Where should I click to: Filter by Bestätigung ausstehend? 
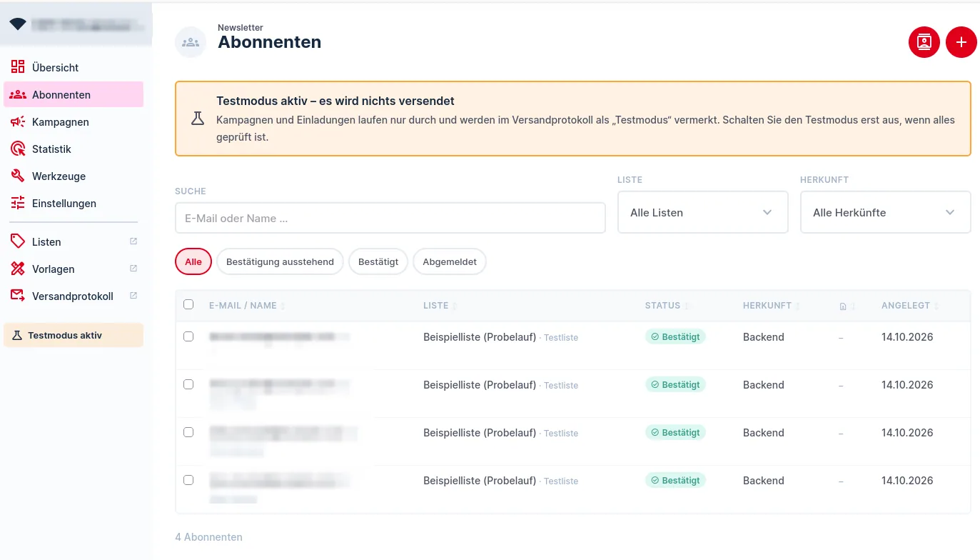pos(280,261)
